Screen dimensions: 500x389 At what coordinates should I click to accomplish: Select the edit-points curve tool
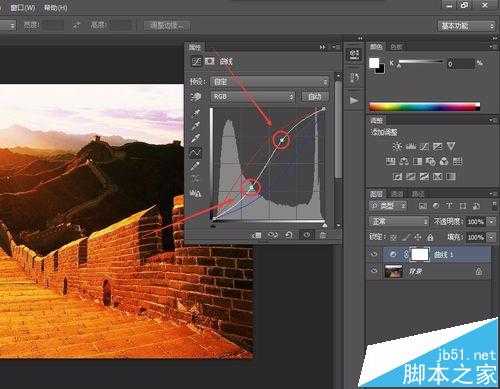(195, 153)
